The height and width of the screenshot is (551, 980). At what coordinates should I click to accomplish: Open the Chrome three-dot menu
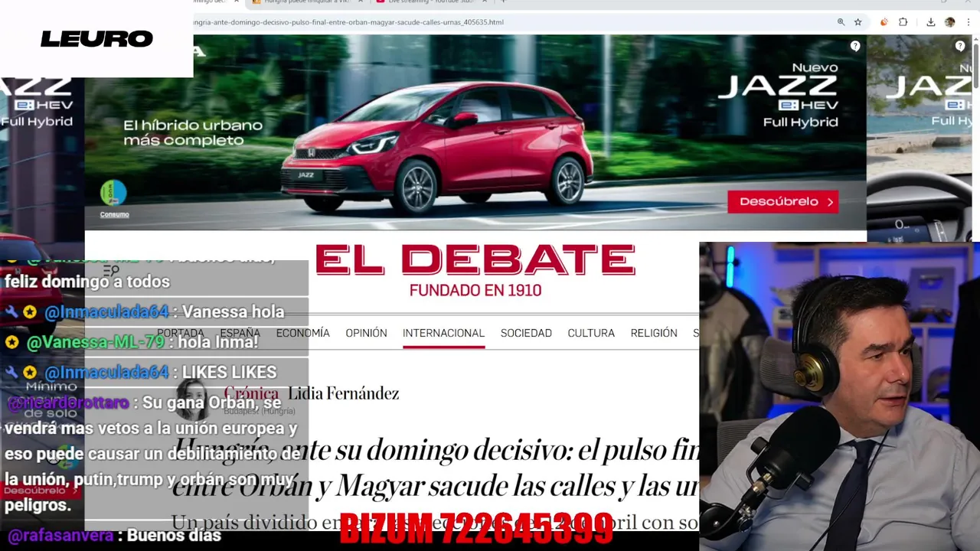(x=968, y=22)
